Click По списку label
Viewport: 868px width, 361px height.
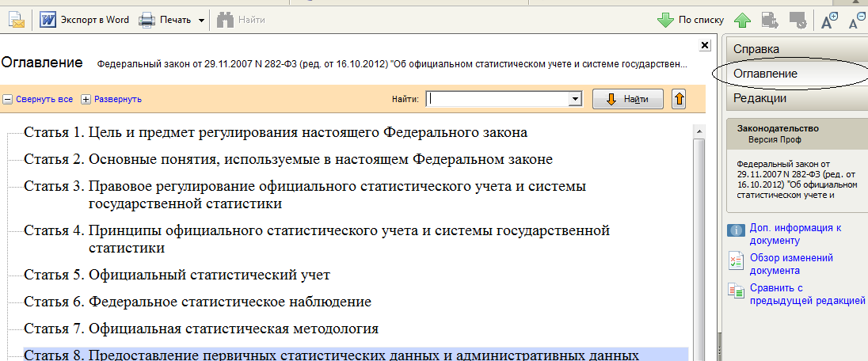702,20
